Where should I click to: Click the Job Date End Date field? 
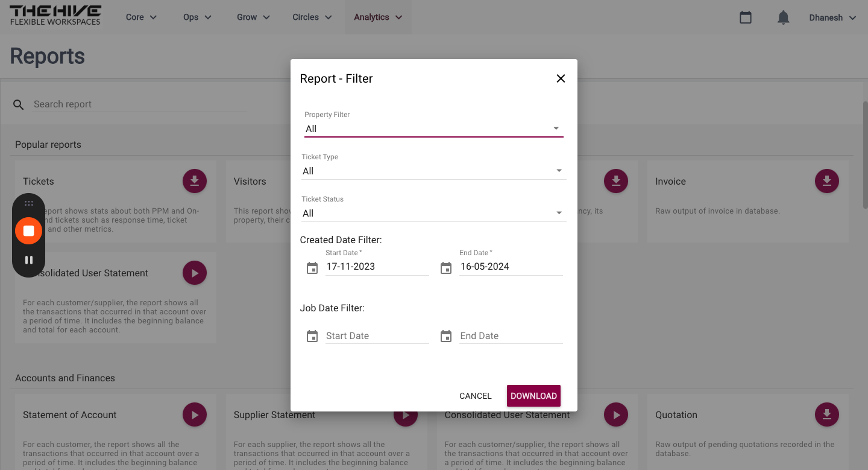511,336
